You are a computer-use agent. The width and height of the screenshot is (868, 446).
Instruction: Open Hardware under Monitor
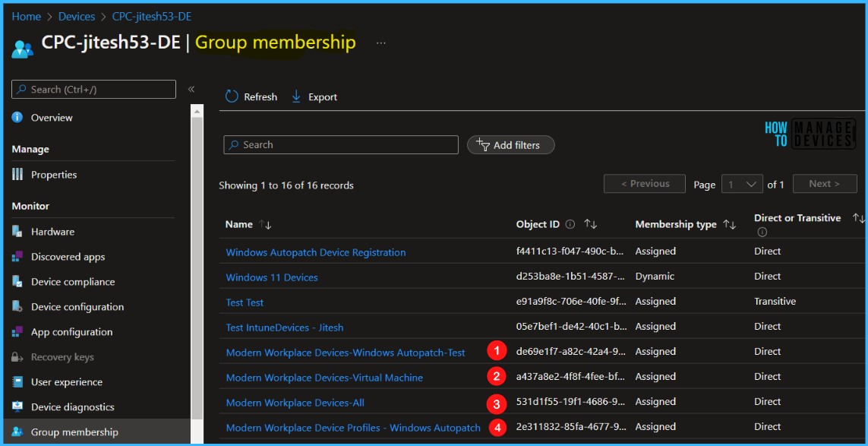(52, 232)
